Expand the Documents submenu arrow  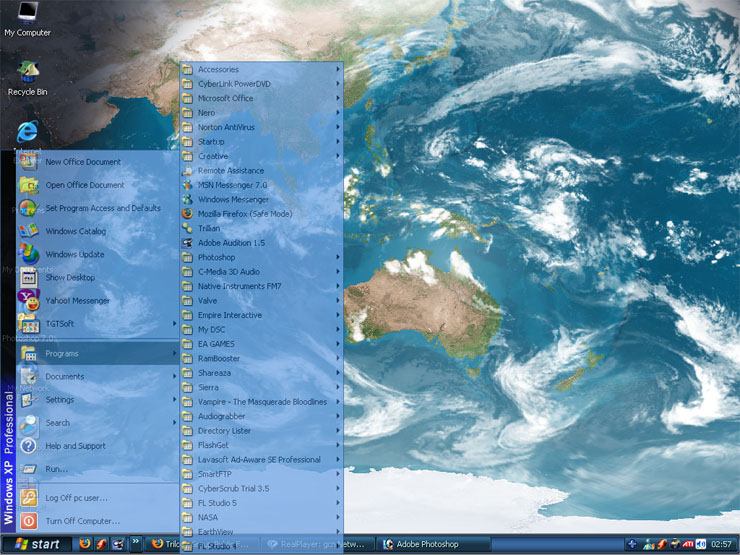pos(174,377)
